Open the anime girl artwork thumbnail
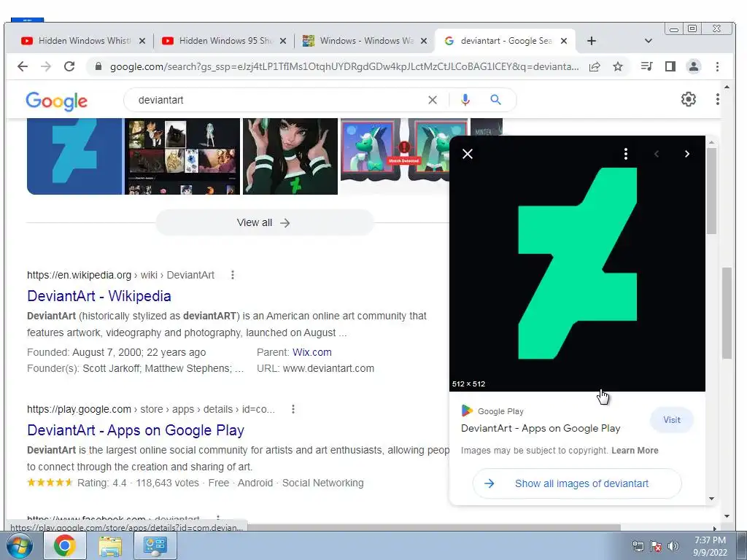Image resolution: width=747 pixels, height=560 pixels. click(290, 156)
